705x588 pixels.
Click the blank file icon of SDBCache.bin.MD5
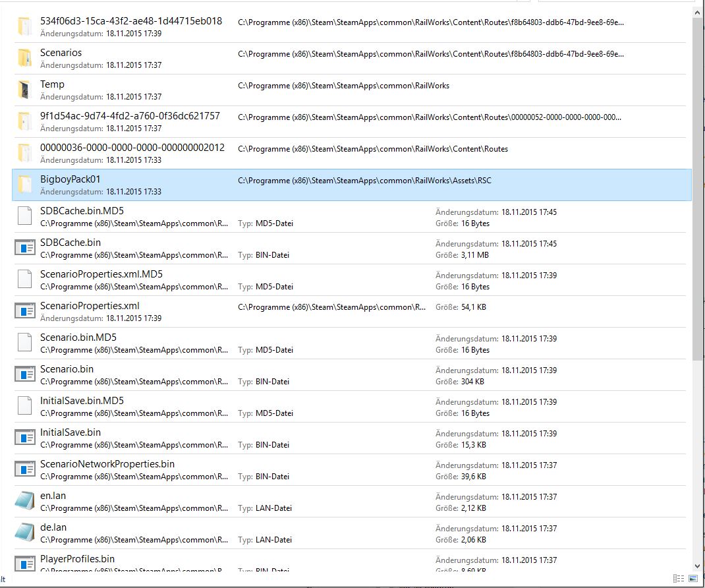click(x=25, y=216)
